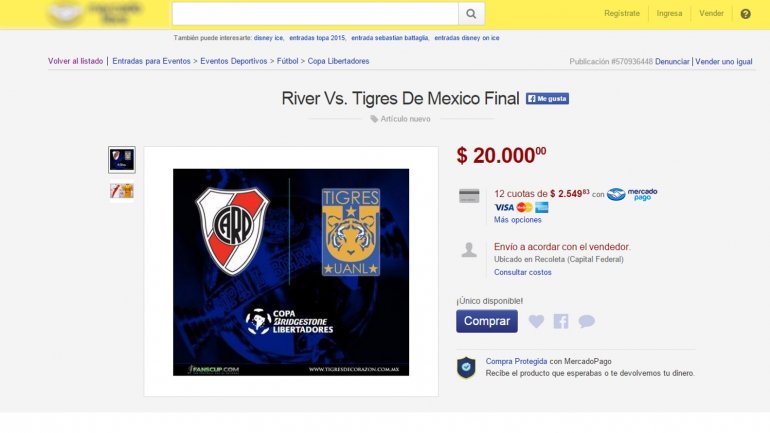The width and height of the screenshot is (770, 433).
Task: Open Vender in top menu
Action: (711, 13)
